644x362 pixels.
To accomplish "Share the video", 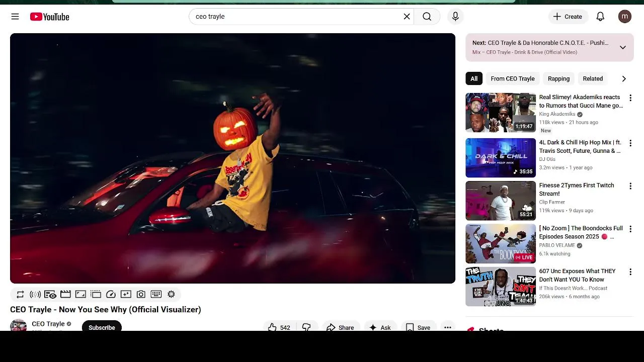I will [341, 327].
